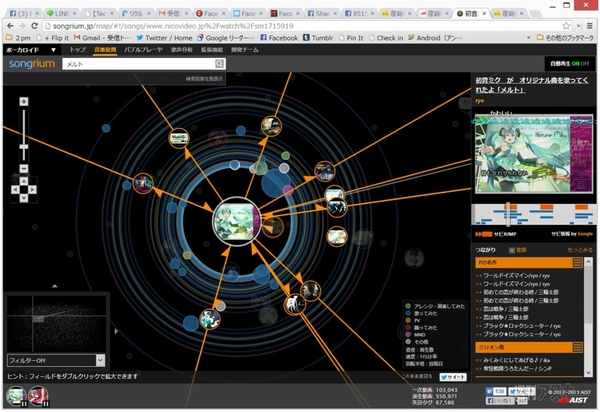Screen dimensions: 600x412
Task: Pan the map right with arrow button
Action: (x=33, y=189)
